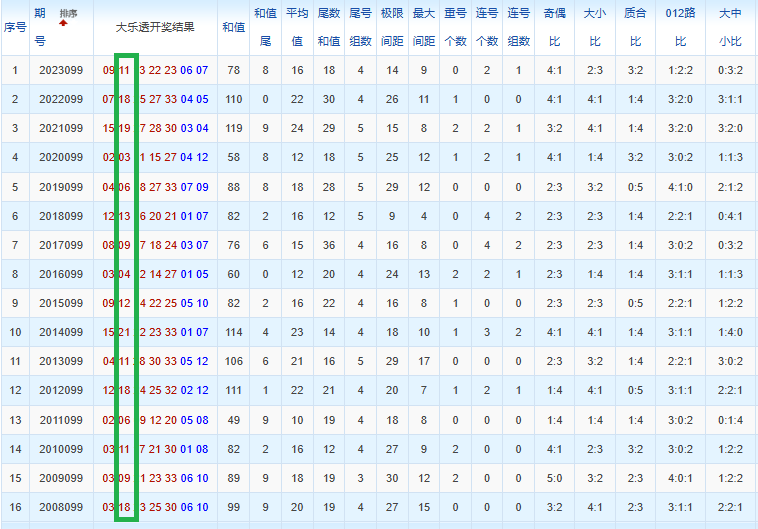Sort by 和值 column header

pos(233,27)
